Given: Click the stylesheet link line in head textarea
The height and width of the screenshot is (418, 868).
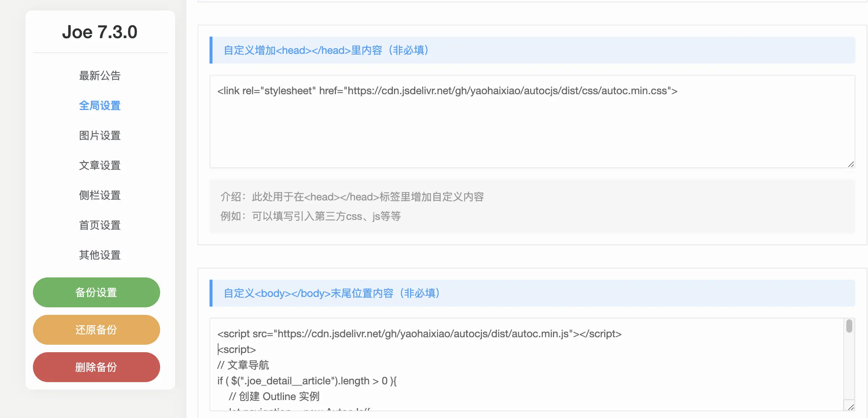Looking at the screenshot, I should [447, 91].
